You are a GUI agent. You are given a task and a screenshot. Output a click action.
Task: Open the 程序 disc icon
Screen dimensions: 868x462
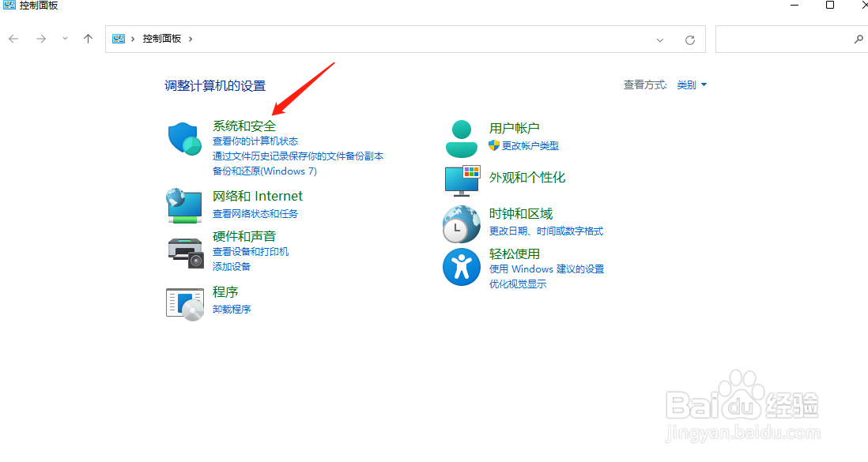[x=185, y=304]
